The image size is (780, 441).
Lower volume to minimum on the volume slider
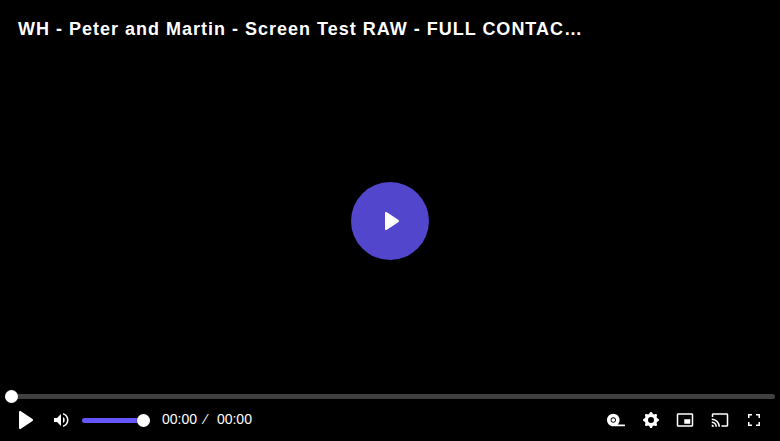tap(83, 421)
